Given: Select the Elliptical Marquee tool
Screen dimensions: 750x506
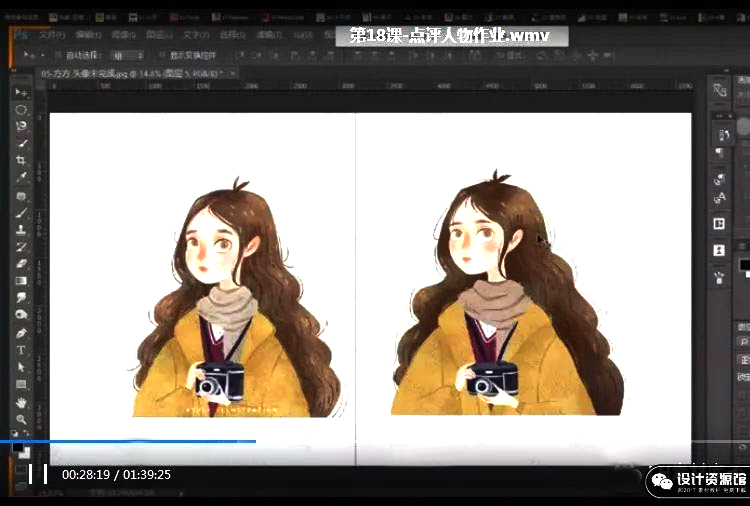Looking at the screenshot, I should click(21, 110).
